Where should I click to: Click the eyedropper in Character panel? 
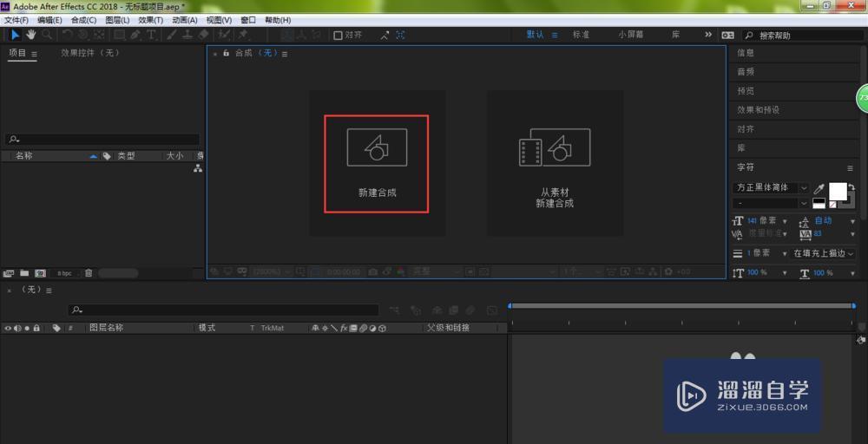819,188
